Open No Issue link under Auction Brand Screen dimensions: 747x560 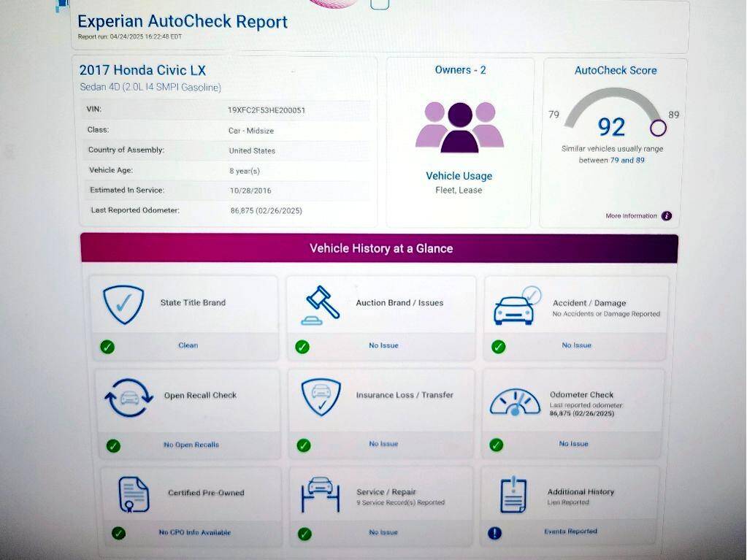tap(383, 345)
